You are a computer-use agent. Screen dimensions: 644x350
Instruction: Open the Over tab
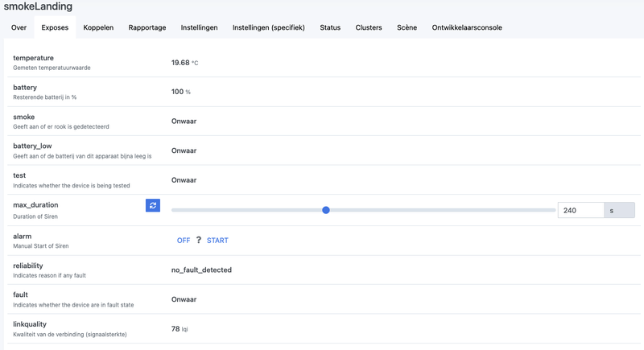click(19, 27)
